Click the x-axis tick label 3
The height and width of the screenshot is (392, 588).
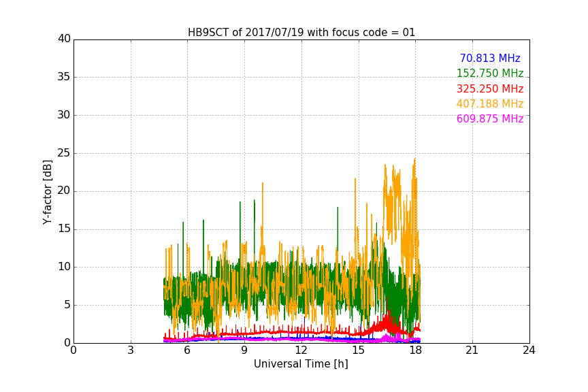pyautogui.click(x=131, y=350)
